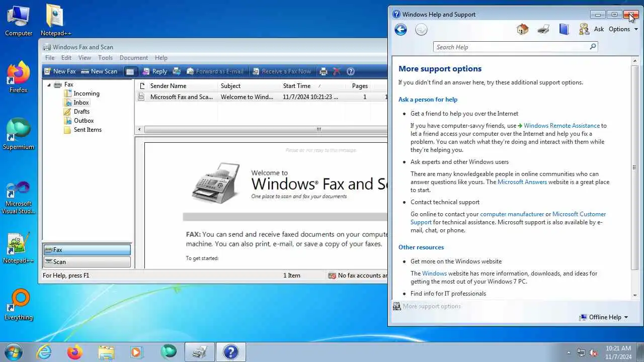Reply to the selected fax

[x=154, y=71]
